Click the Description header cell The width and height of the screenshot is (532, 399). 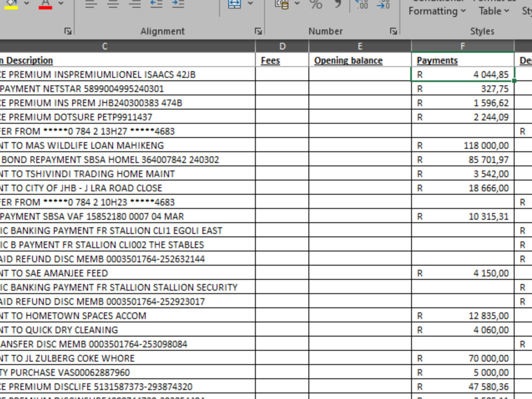click(x=127, y=61)
